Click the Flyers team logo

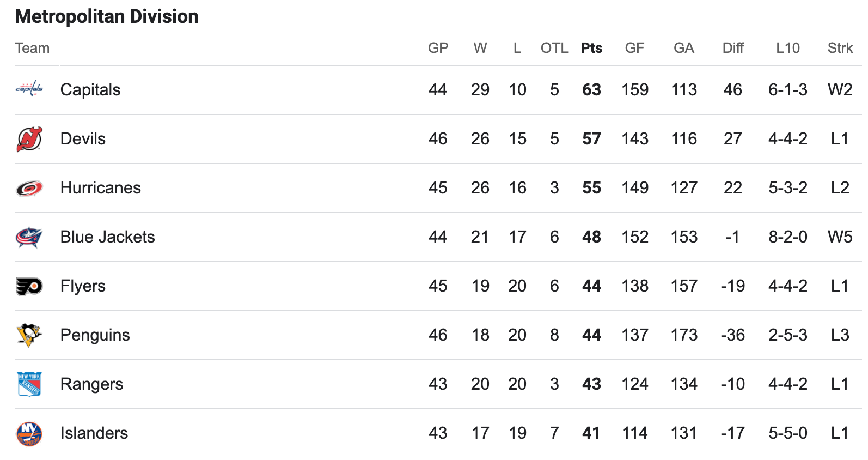pos(29,286)
